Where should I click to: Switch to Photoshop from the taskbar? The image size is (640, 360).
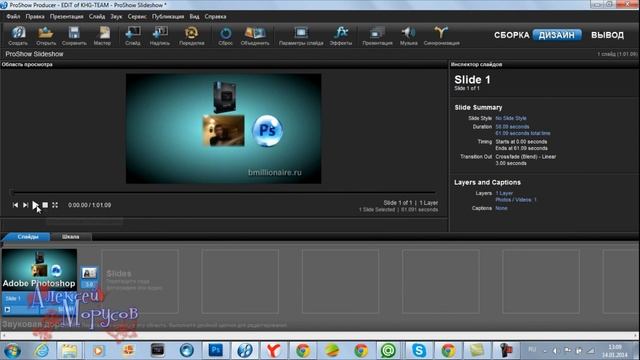216,350
